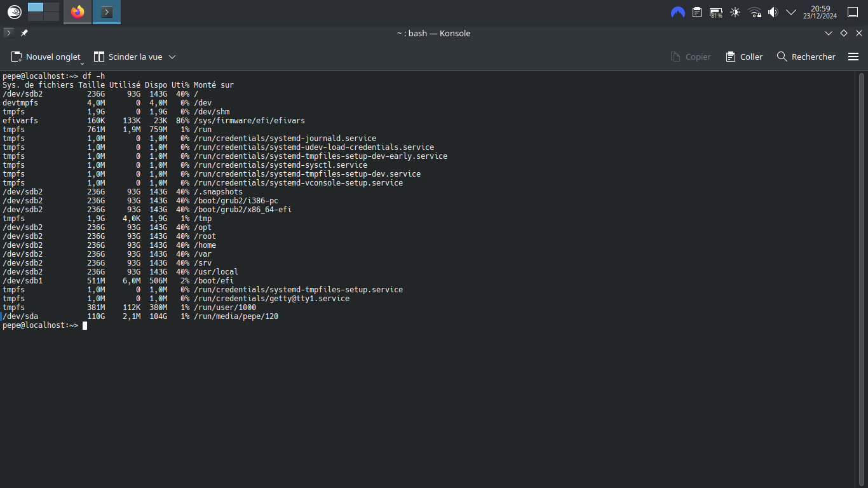The width and height of the screenshot is (868, 488).
Task: Select the Konsole taskbar entry
Action: pyautogui.click(x=107, y=11)
